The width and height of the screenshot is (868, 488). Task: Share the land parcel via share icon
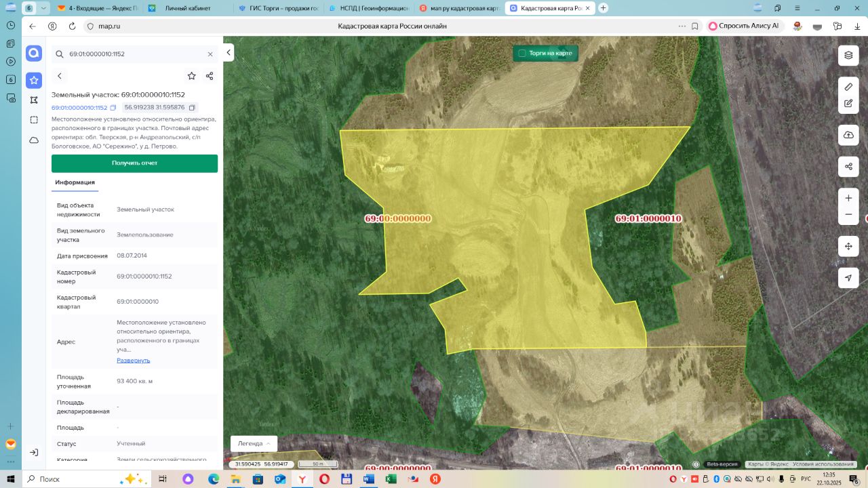(x=210, y=76)
